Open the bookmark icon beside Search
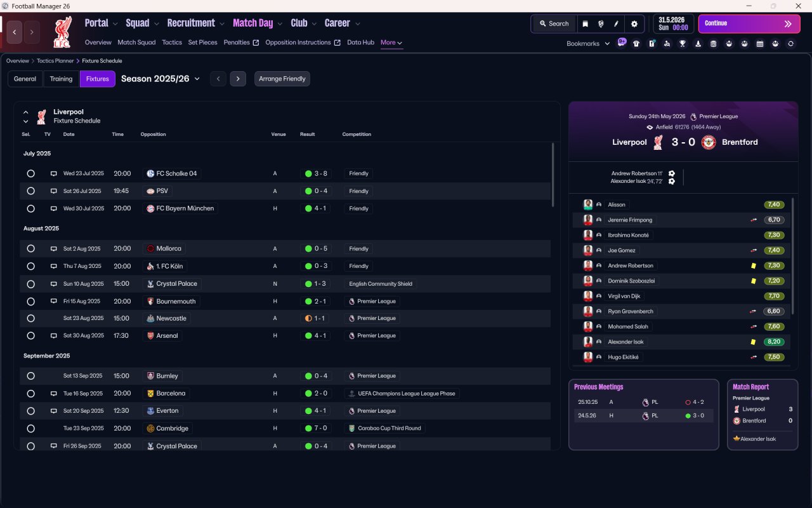Viewport: 812px width, 508px height. 586,23
